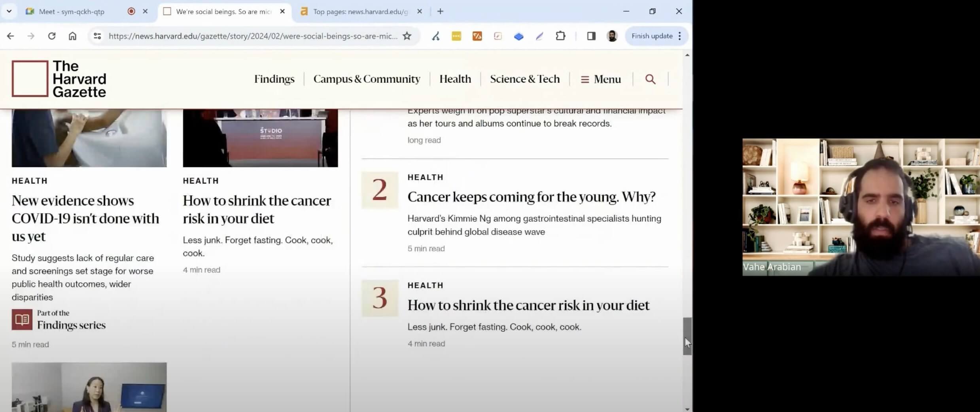The height and width of the screenshot is (412, 980).
Task: Open article 'Cancer keeps coming for the young. Why?'
Action: tap(531, 197)
